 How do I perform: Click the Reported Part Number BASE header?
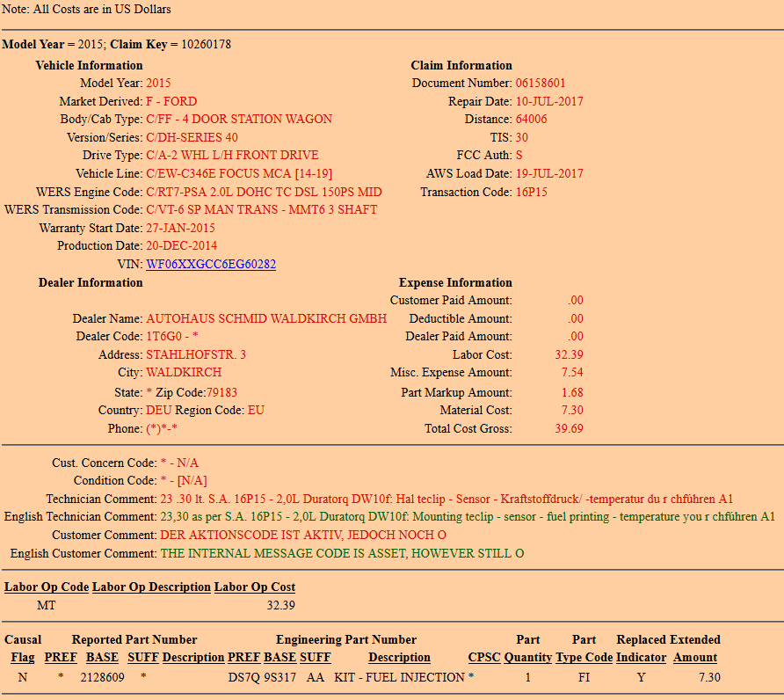point(102,657)
